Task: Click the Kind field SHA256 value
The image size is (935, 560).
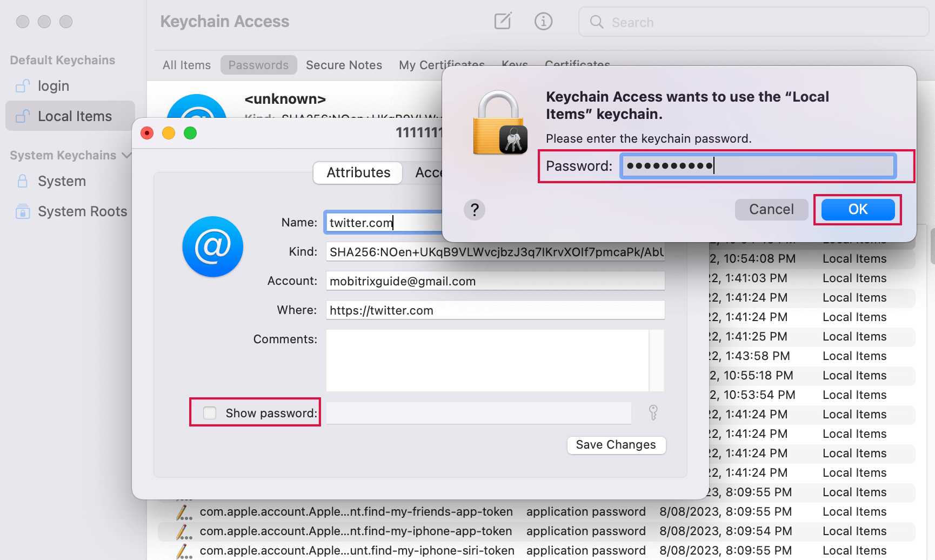Action: [495, 252]
